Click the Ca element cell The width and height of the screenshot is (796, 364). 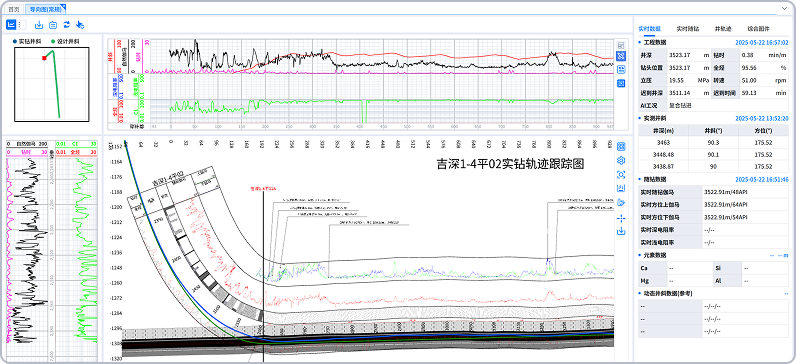tap(652, 268)
